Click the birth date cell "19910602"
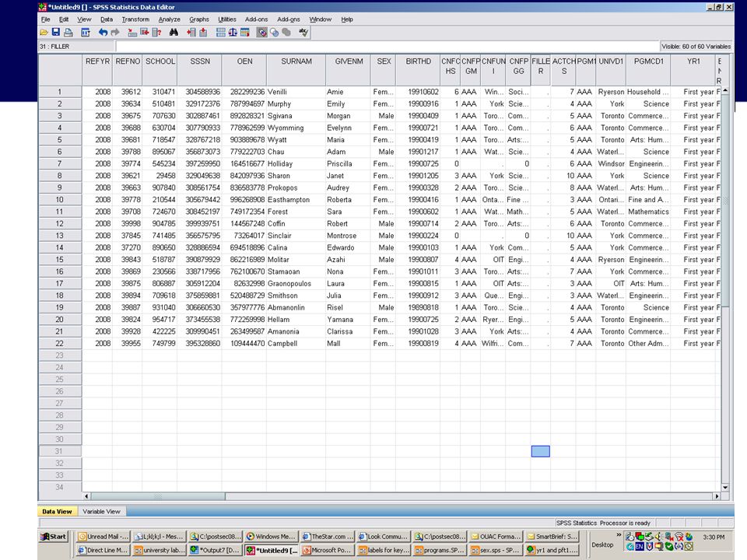747x560 pixels. pyautogui.click(x=419, y=92)
